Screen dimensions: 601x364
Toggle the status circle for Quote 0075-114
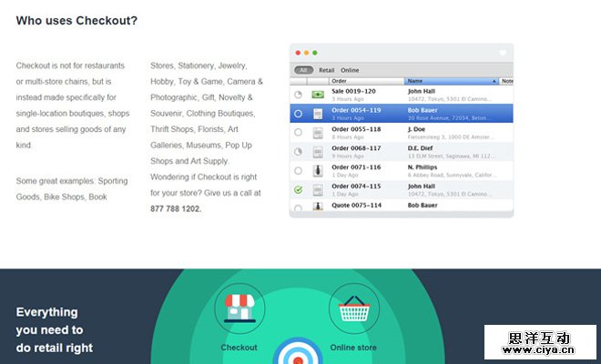point(298,208)
